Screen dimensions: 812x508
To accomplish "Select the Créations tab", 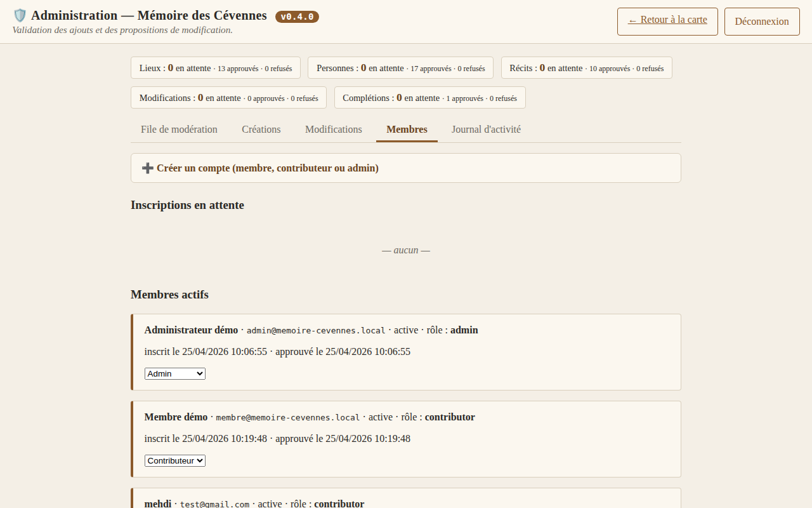I will pos(261,129).
